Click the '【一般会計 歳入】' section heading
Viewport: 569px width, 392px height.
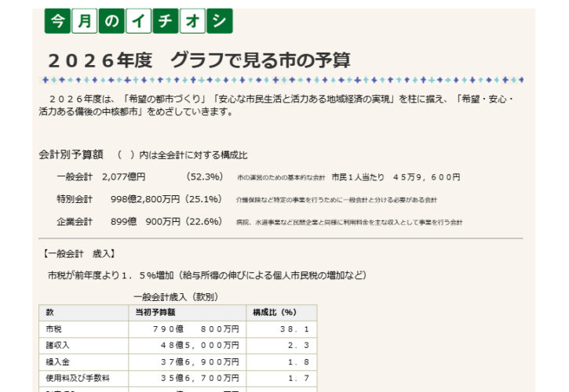click(78, 253)
